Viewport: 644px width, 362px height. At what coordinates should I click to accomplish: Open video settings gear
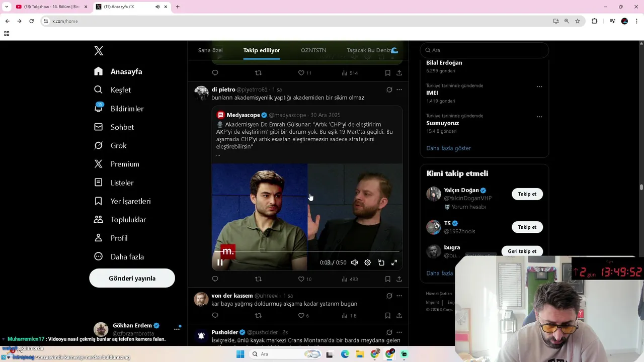(368, 262)
